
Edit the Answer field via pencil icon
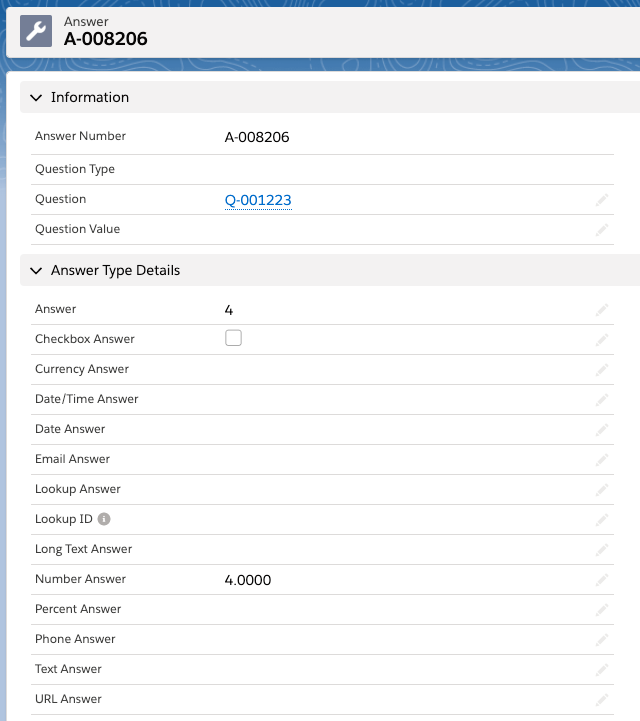[602, 310]
